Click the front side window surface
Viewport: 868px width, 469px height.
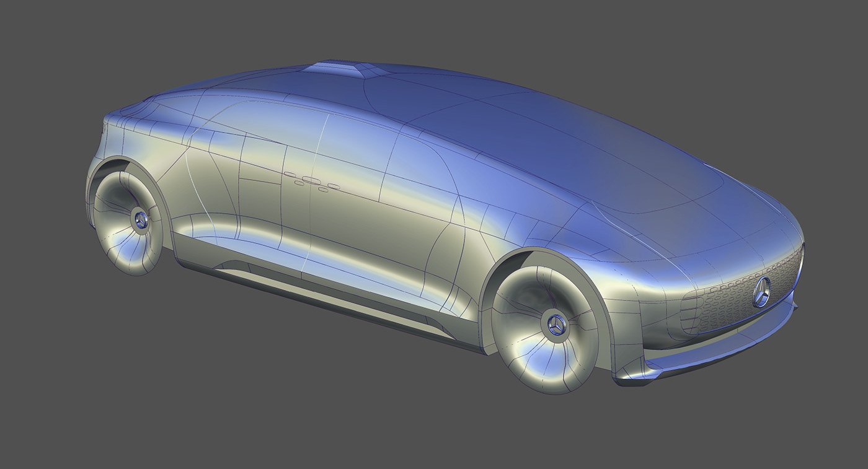(422, 167)
